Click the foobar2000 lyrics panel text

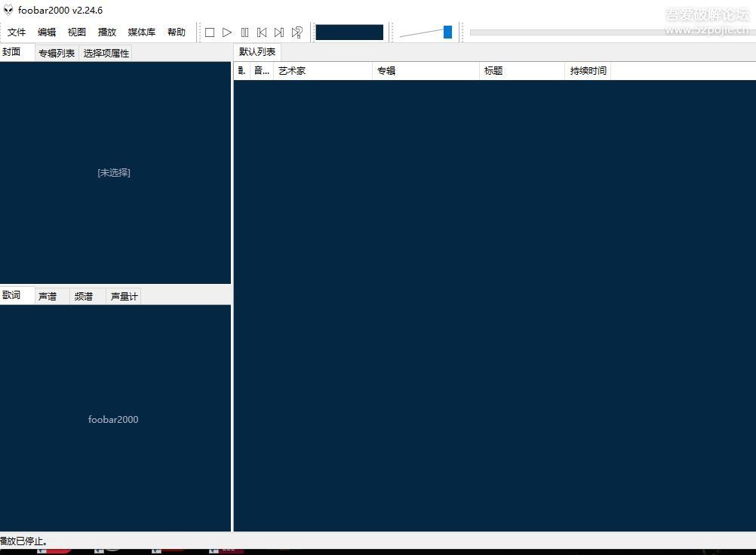click(x=113, y=419)
